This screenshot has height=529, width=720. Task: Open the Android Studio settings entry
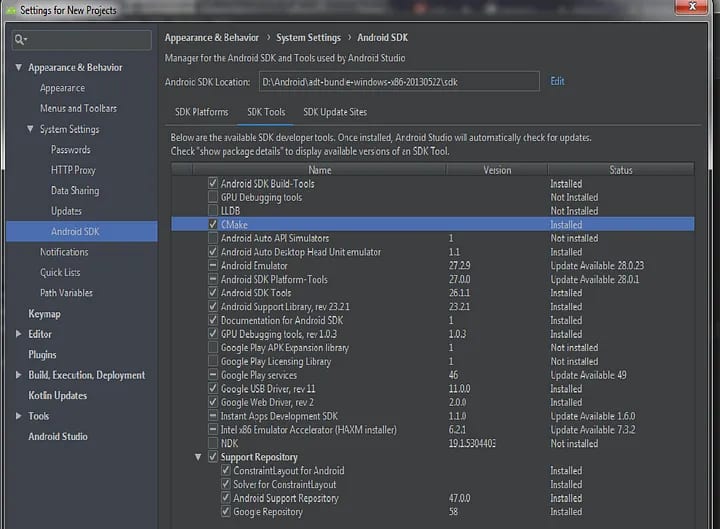(x=58, y=436)
